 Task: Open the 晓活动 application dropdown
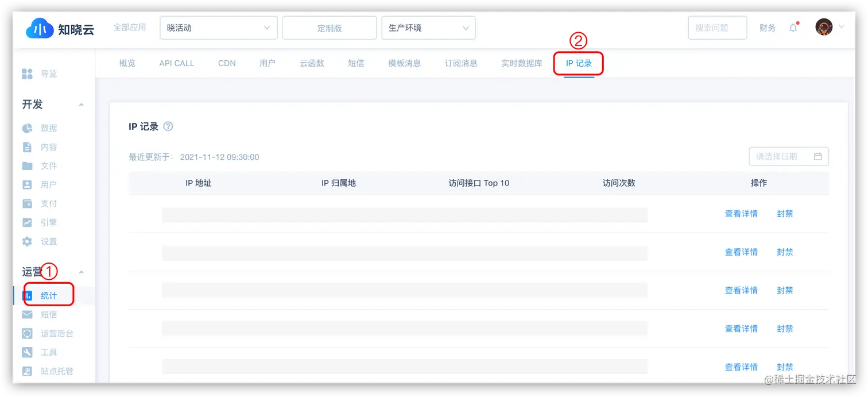[218, 27]
